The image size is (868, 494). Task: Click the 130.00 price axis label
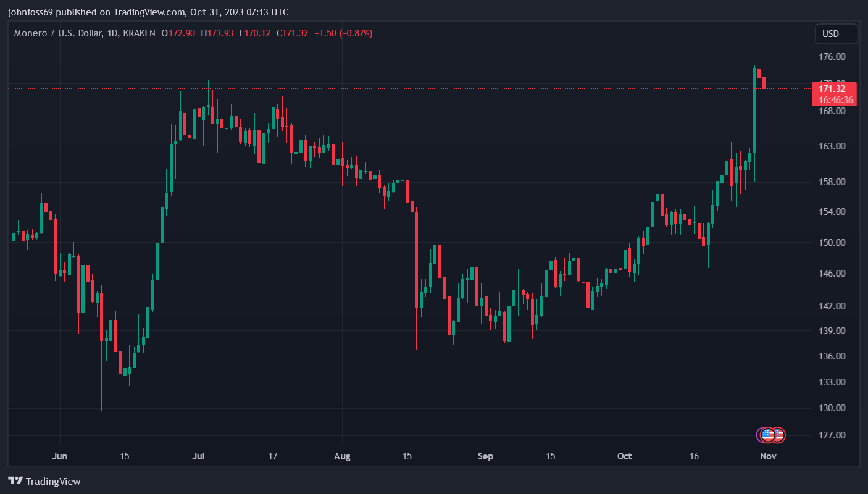click(832, 408)
